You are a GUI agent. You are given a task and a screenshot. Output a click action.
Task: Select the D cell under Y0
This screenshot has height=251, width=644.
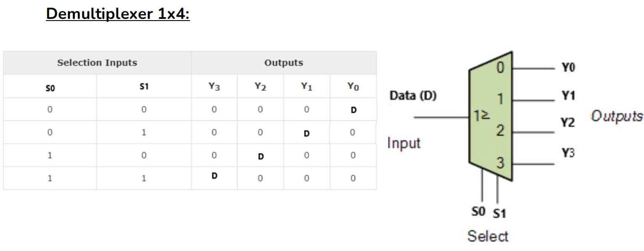coord(353,110)
